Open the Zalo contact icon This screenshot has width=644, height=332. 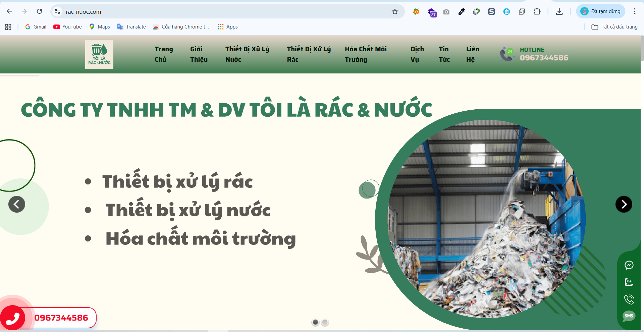coord(629,282)
